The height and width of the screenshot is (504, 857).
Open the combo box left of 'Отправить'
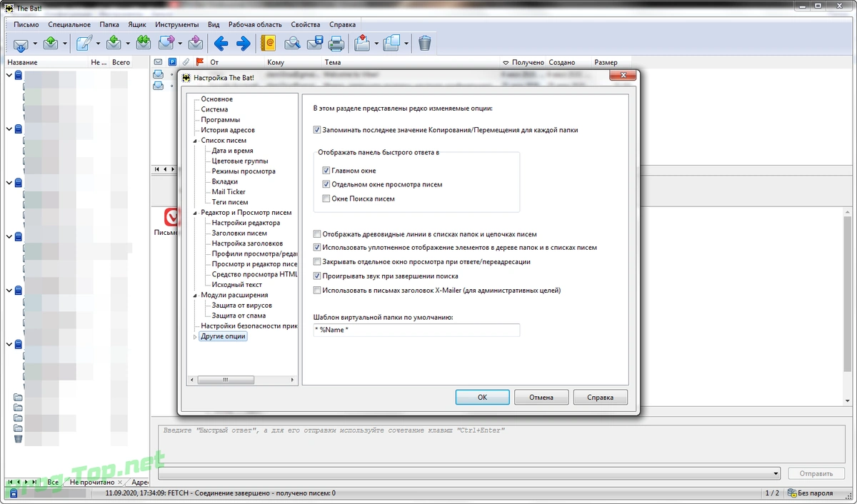pyautogui.click(x=469, y=473)
